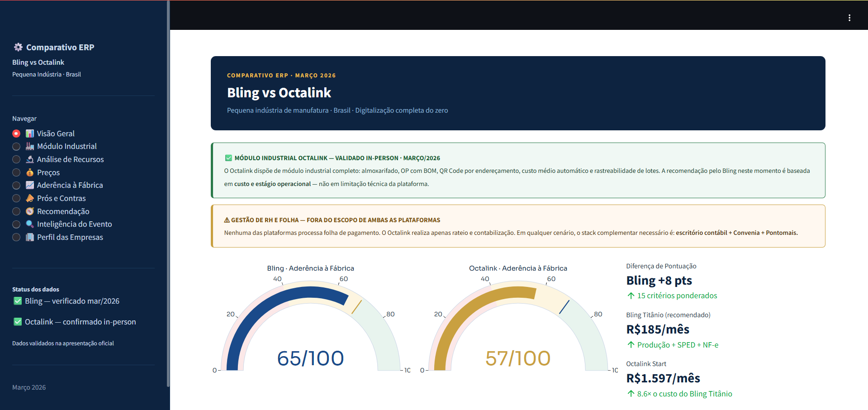Click the green check icon beside Bling verificado

coord(18,301)
